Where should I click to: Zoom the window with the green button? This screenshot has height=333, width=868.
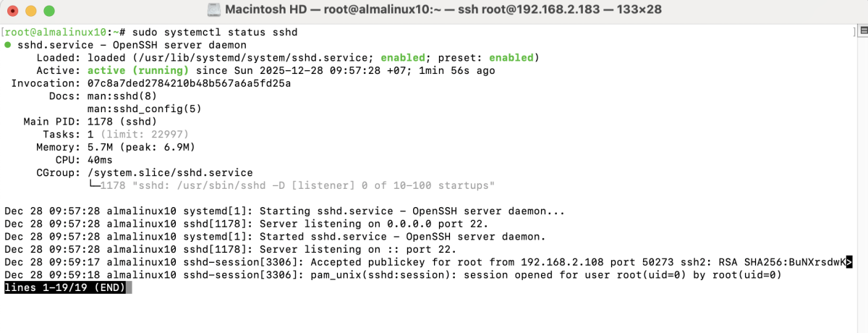click(48, 12)
